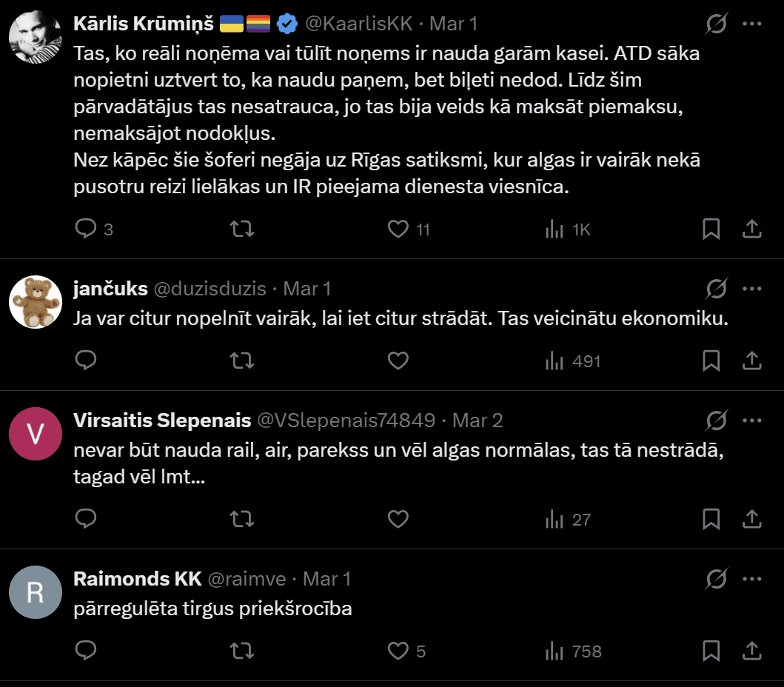Like the Raimonds KK tweet

point(398,651)
